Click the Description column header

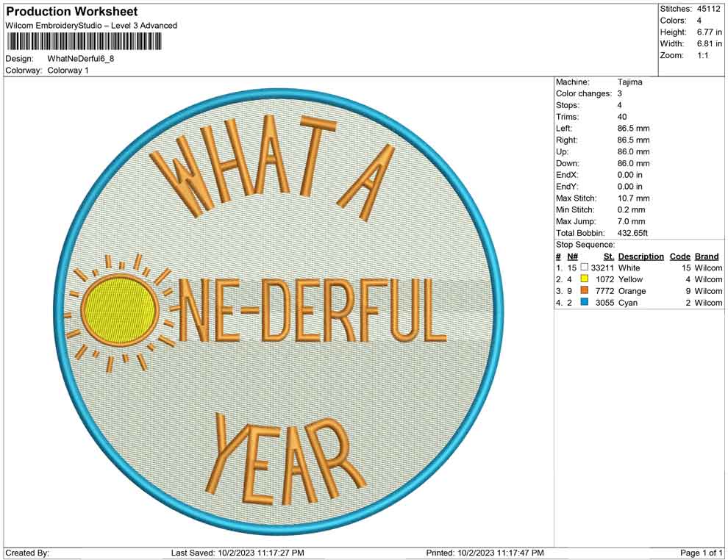[x=640, y=256]
